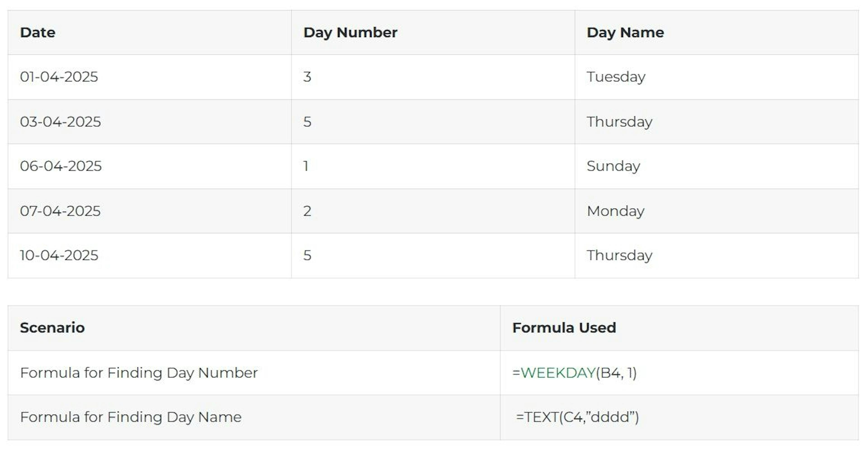868x454 pixels.
Task: Click the Date column header
Action: tap(37, 33)
